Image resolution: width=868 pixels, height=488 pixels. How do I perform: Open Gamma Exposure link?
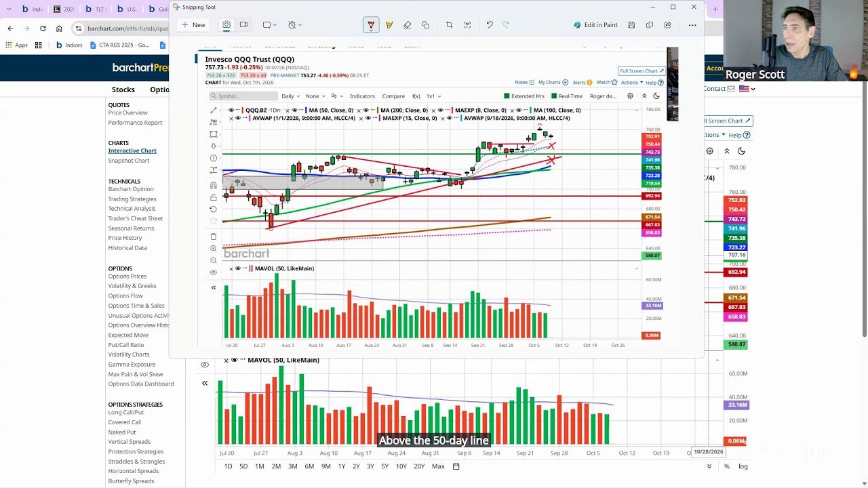[x=132, y=365]
